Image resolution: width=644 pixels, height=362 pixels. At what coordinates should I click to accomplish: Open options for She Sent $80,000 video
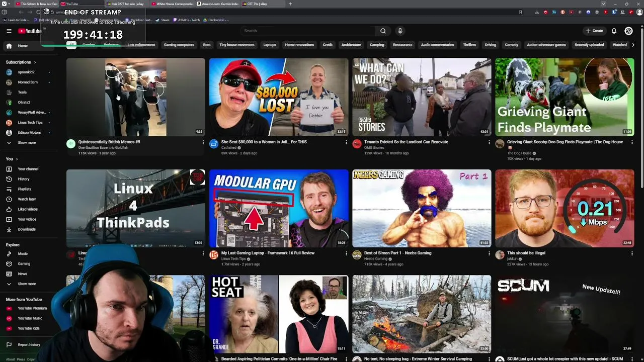pyautogui.click(x=346, y=143)
